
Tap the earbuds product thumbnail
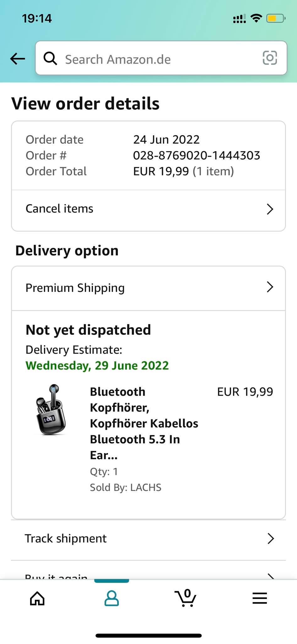point(51,410)
